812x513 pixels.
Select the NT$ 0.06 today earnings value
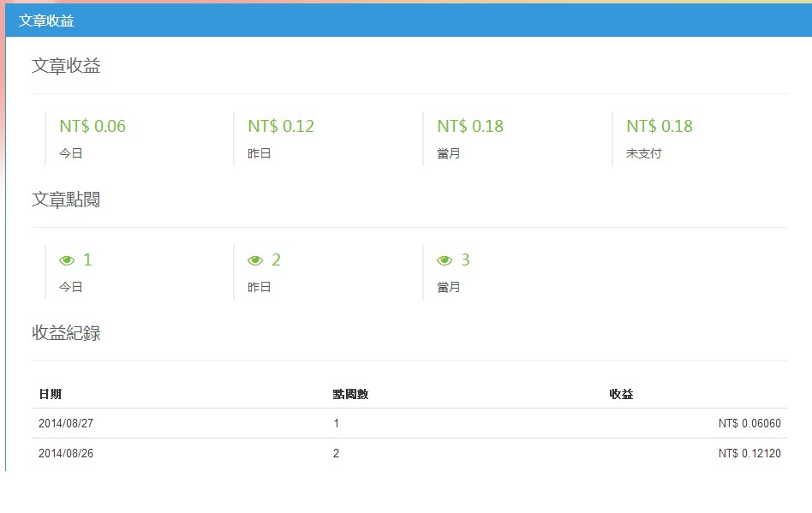coord(93,126)
